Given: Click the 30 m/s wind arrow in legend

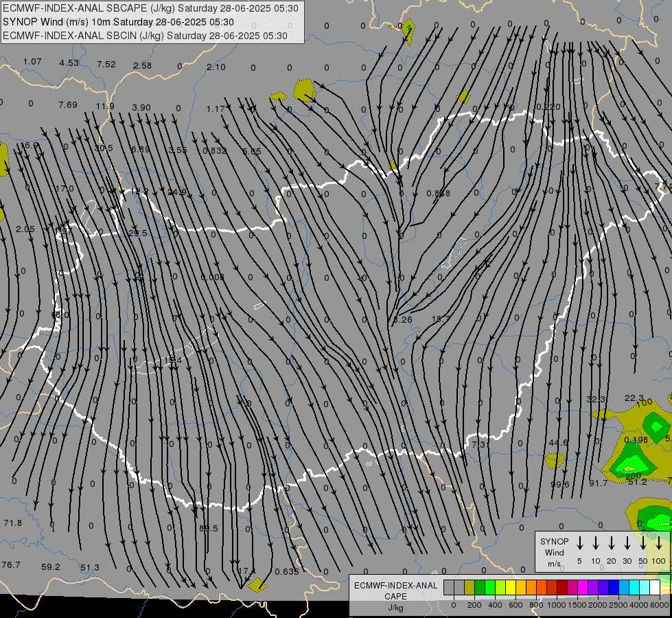Looking at the screenshot, I should pos(627,543).
